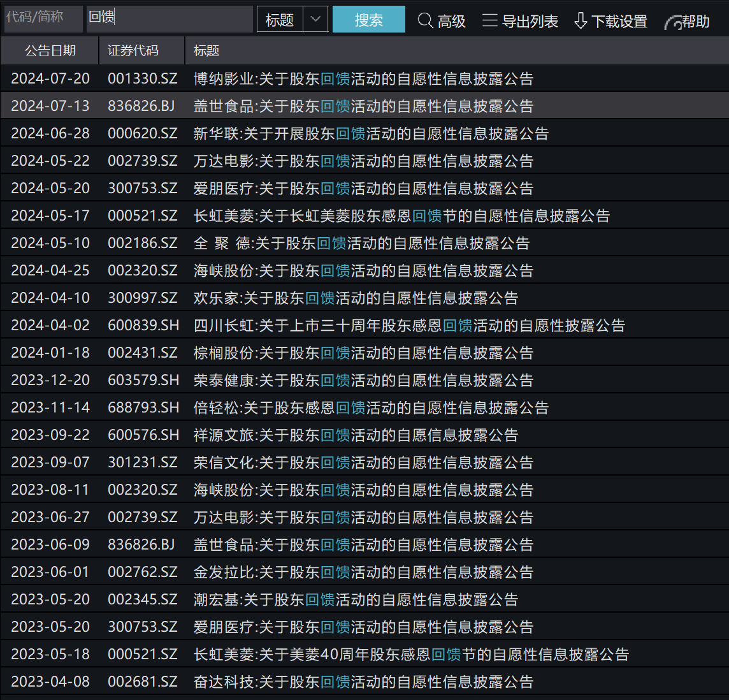The width and height of the screenshot is (729, 700).
Task: Click the download settings arrow icon
Action: point(581,21)
